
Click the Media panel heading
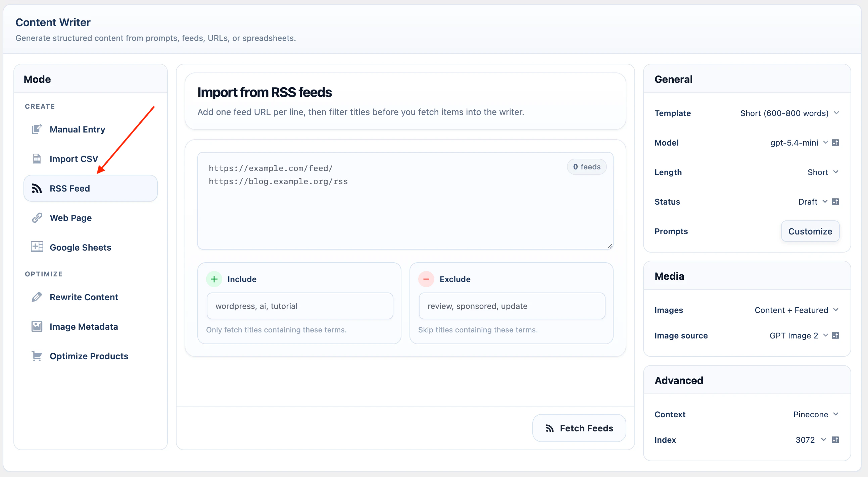(669, 276)
